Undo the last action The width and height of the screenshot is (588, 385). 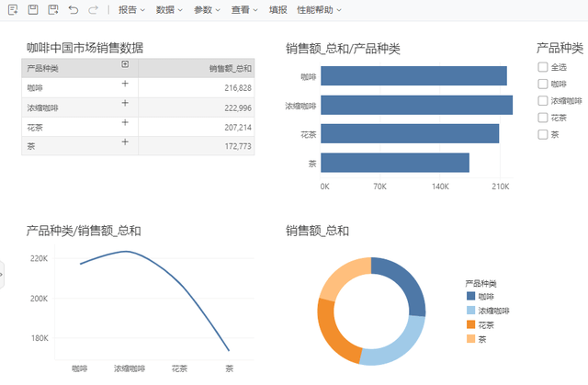tap(73, 10)
